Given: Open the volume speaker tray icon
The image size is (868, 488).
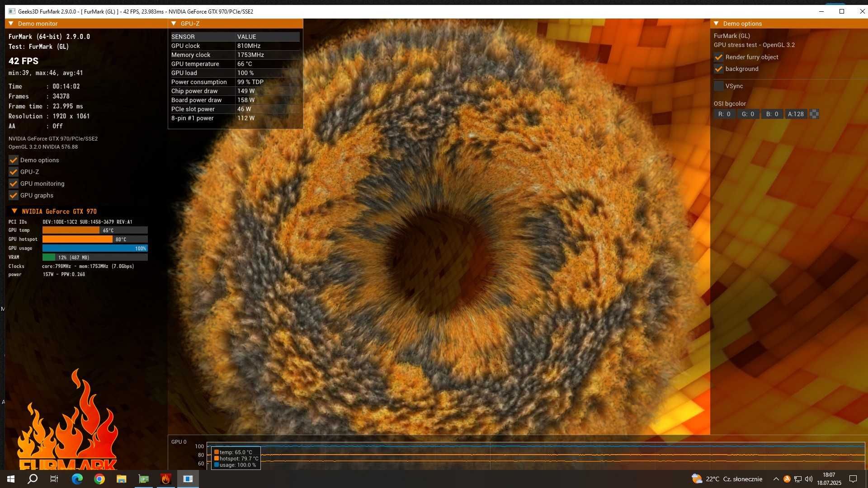Looking at the screenshot, I should [809, 479].
